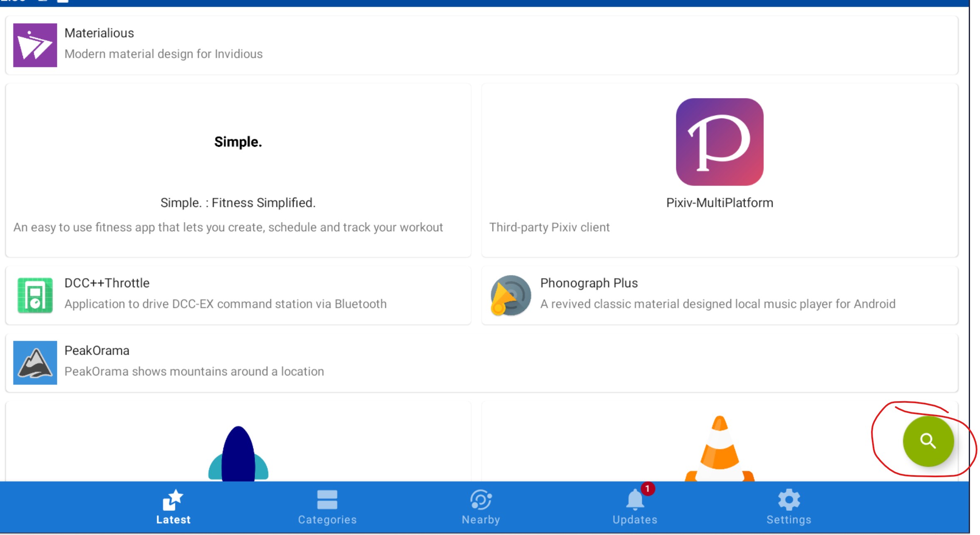Tap the Simple. logo image
The image size is (980, 535).
click(x=238, y=142)
